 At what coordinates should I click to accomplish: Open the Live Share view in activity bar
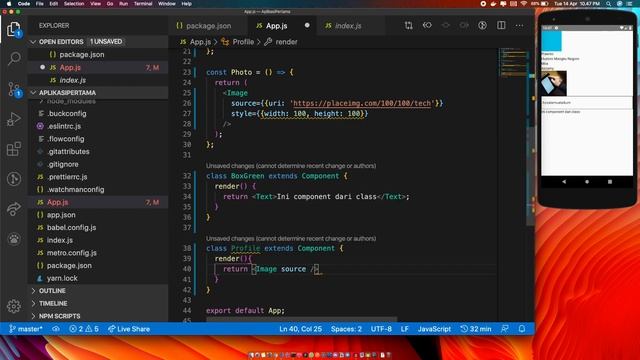point(13,209)
